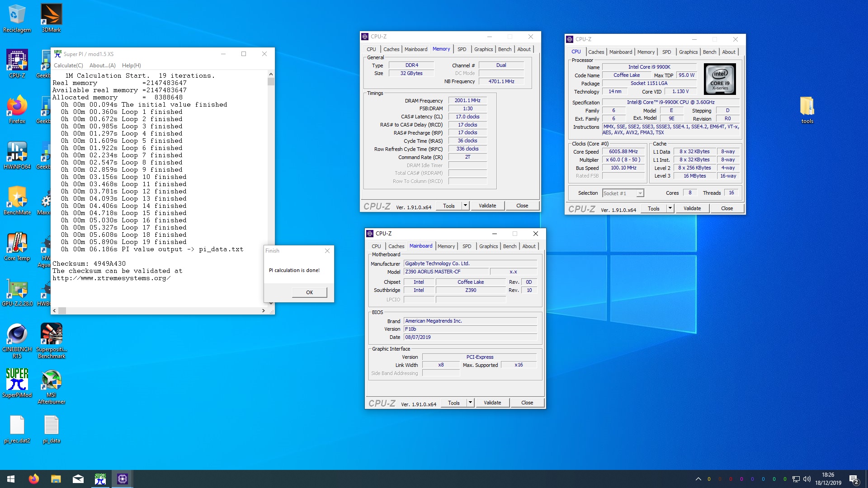
Task: Open Memory tab in the Mainboard CPU-Z window
Action: click(446, 246)
